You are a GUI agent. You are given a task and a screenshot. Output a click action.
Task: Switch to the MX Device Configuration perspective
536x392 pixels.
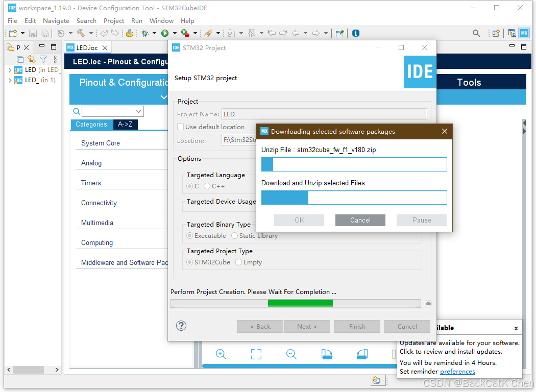click(x=524, y=33)
